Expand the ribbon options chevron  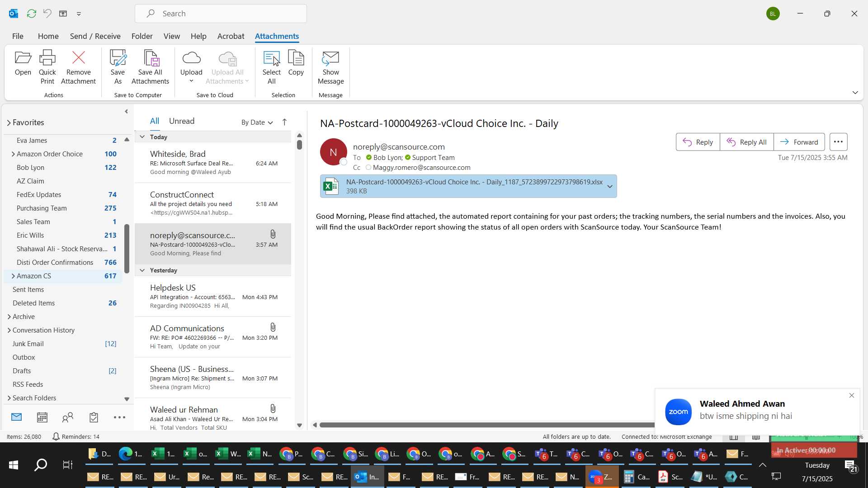(x=855, y=93)
